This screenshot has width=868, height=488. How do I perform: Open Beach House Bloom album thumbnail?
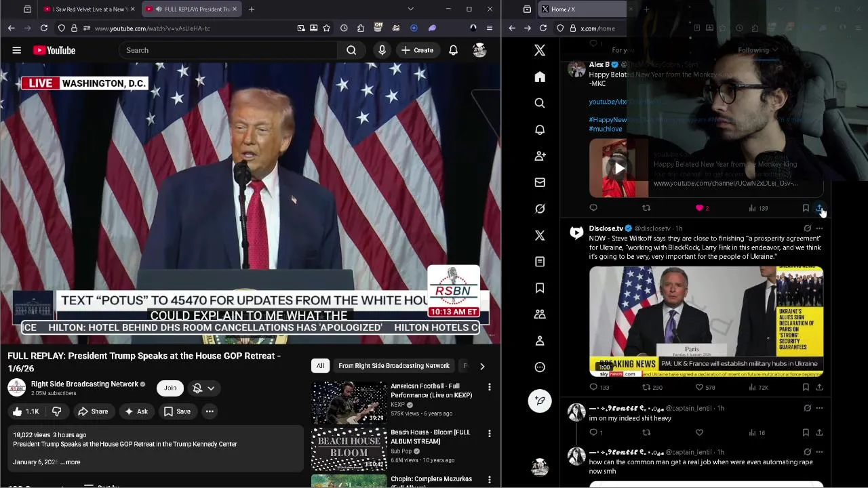[x=349, y=449]
